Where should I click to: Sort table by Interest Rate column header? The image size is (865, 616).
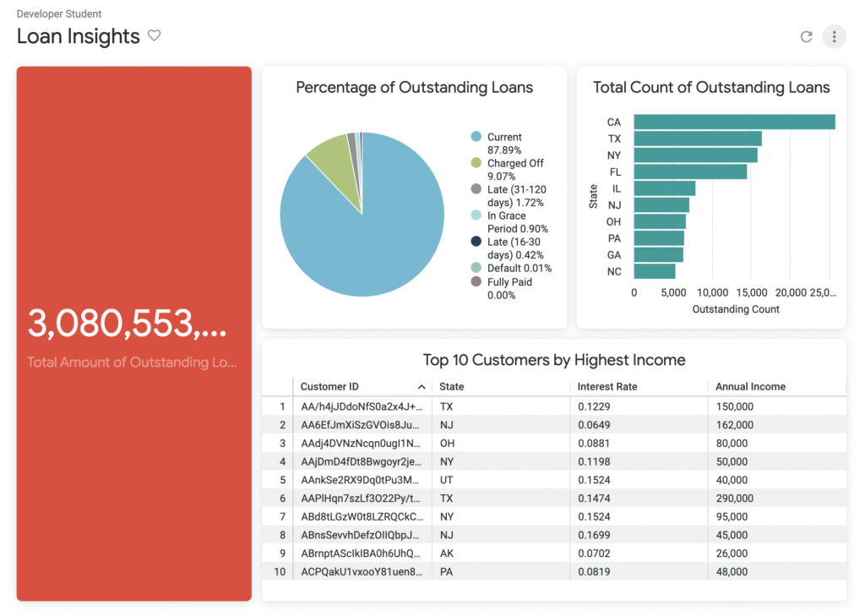click(607, 387)
